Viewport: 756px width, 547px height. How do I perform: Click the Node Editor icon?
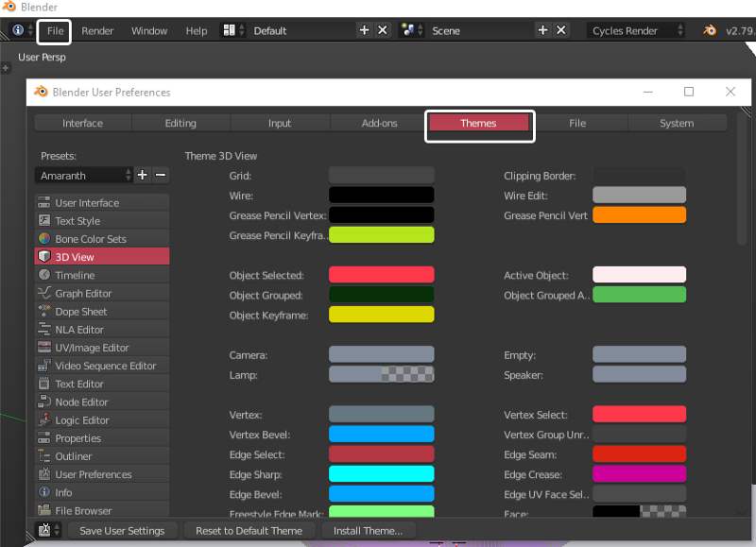click(x=43, y=402)
